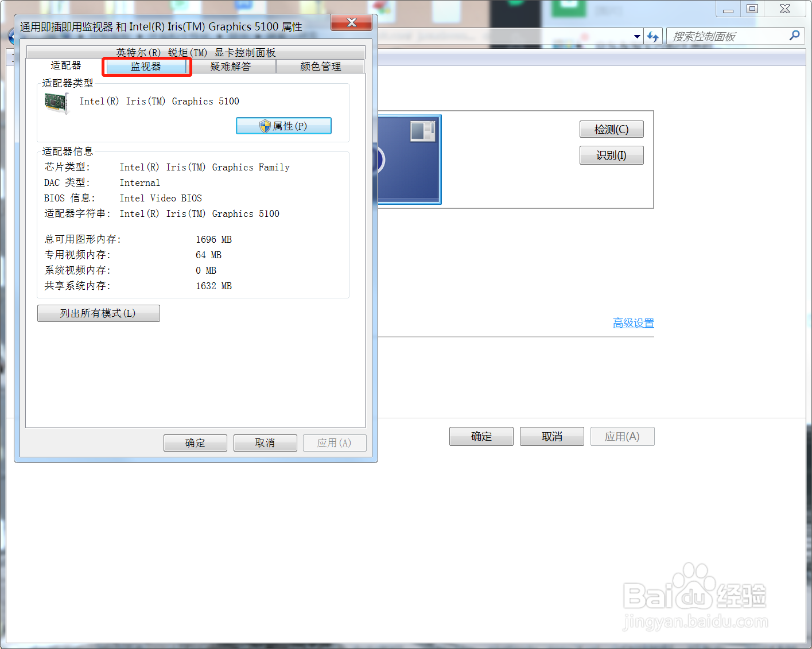This screenshot has width=812, height=649.
Task: Open the 英特尔锐炬显卡控制面板 tab
Action: pos(195,52)
